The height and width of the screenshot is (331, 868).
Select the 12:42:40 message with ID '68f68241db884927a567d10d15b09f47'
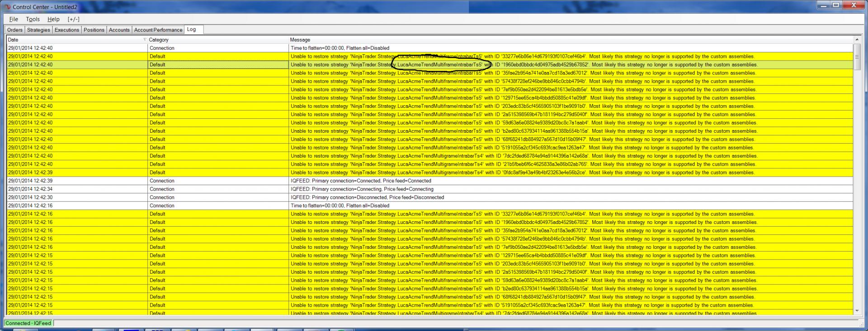pyautogui.click(x=571, y=139)
